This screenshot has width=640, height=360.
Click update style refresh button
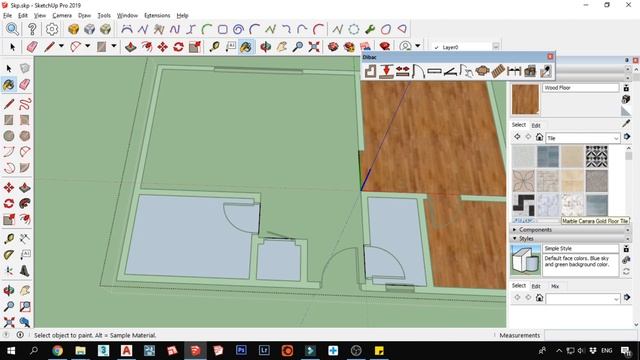pyautogui.click(x=626, y=271)
